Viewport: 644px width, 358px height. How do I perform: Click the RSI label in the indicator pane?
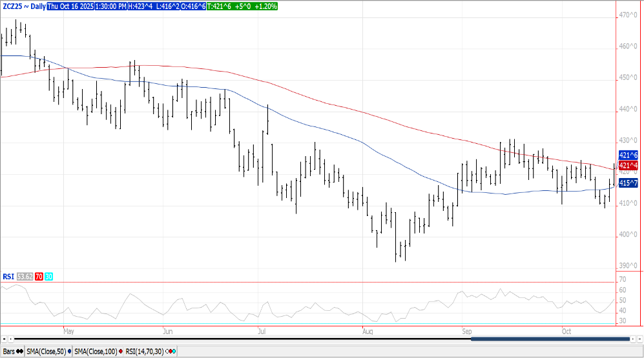[x=8, y=277]
